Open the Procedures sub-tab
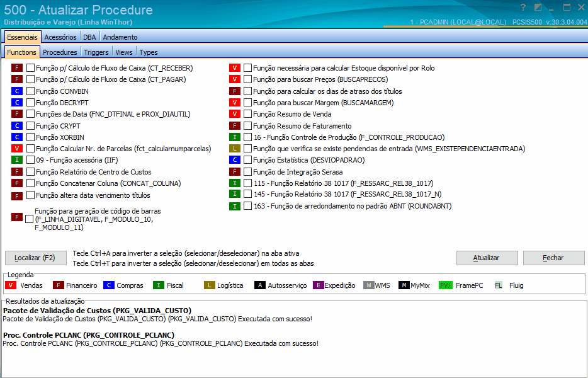The image size is (588, 378). click(x=60, y=52)
